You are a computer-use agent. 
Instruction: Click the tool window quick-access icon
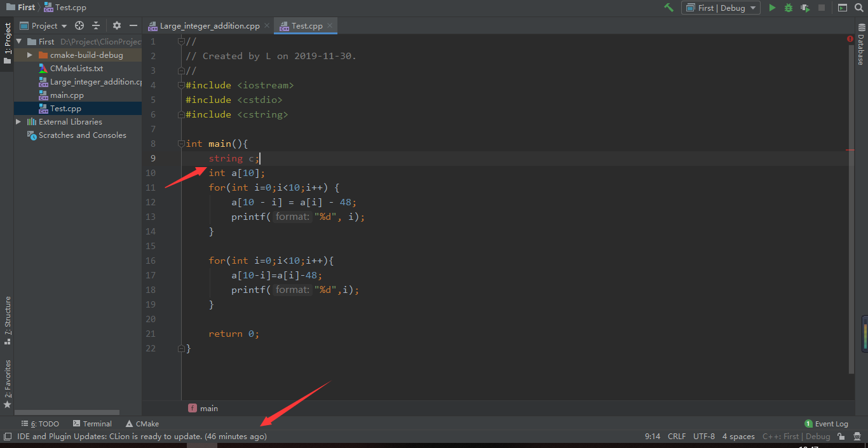[7, 437]
